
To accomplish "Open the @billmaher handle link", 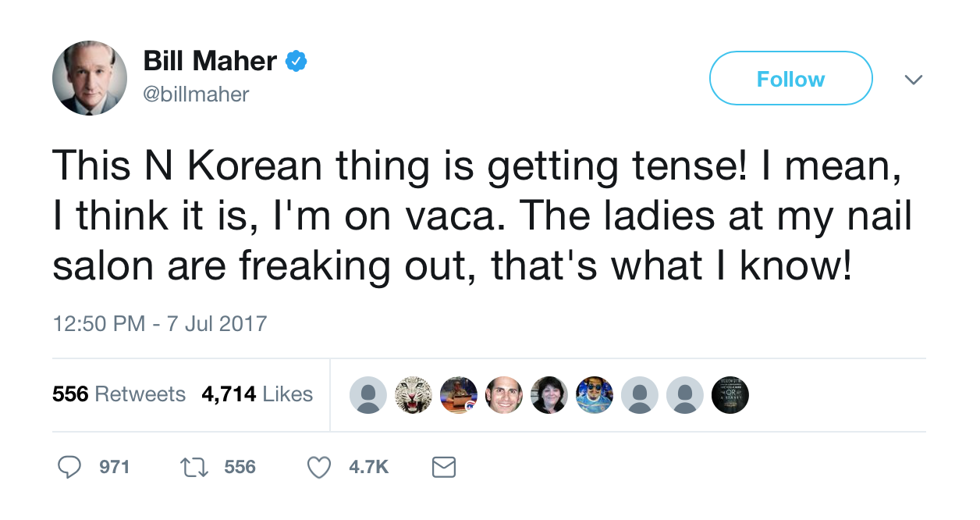I will coord(197,94).
